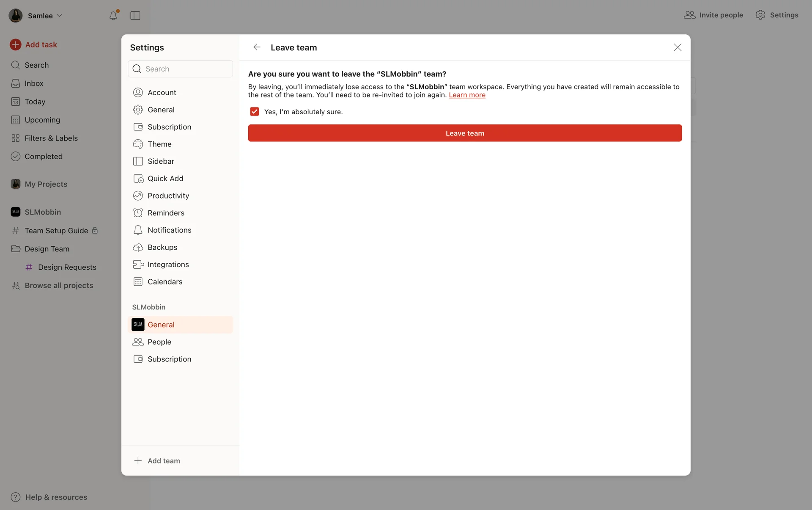Go back using the arrow icon
Image resolution: width=812 pixels, height=510 pixels.
tap(257, 47)
